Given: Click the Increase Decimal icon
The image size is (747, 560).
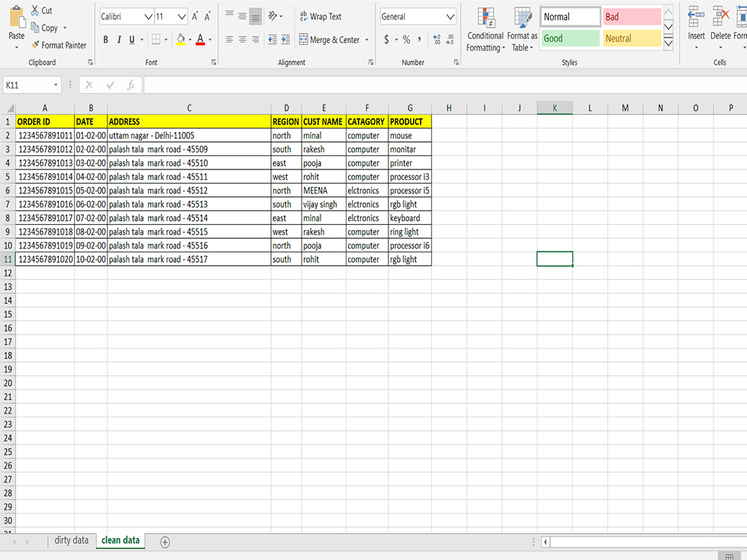Looking at the screenshot, I should coord(437,39).
